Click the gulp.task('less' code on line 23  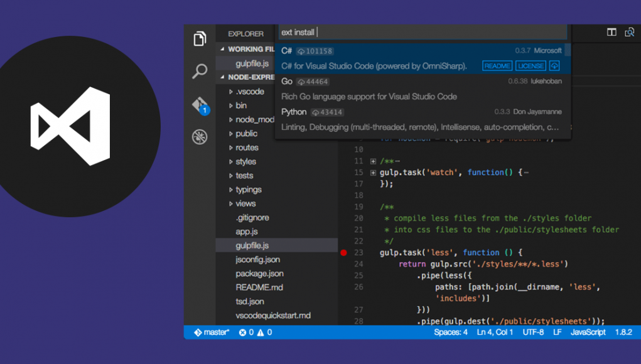click(x=451, y=253)
